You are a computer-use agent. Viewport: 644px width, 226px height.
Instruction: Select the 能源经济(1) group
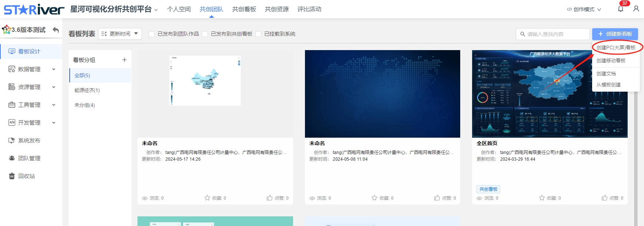[x=87, y=90]
